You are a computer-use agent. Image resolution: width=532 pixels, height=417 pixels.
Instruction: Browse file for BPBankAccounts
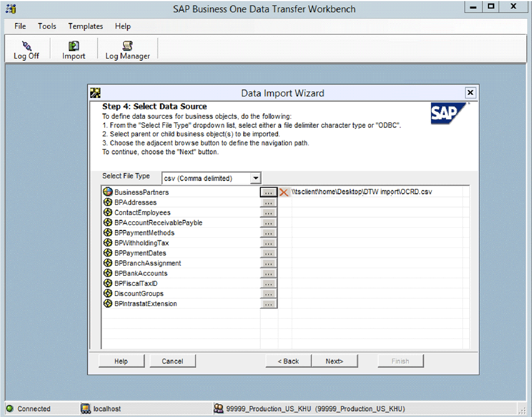tap(268, 273)
